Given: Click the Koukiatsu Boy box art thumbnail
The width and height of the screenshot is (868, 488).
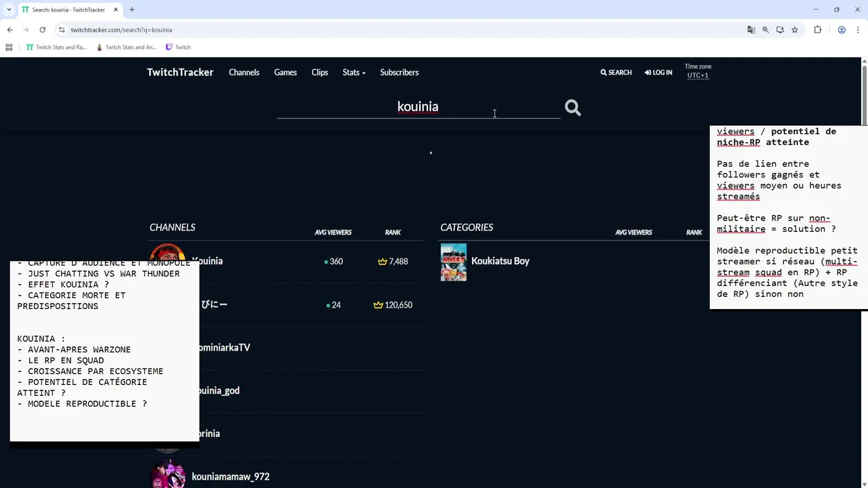Looking at the screenshot, I should pyautogui.click(x=454, y=262).
